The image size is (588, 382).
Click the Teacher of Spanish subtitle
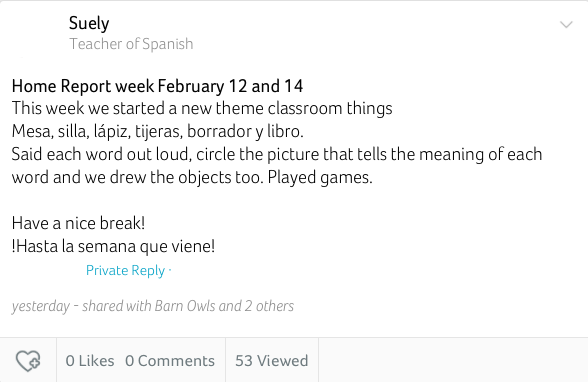click(x=131, y=44)
